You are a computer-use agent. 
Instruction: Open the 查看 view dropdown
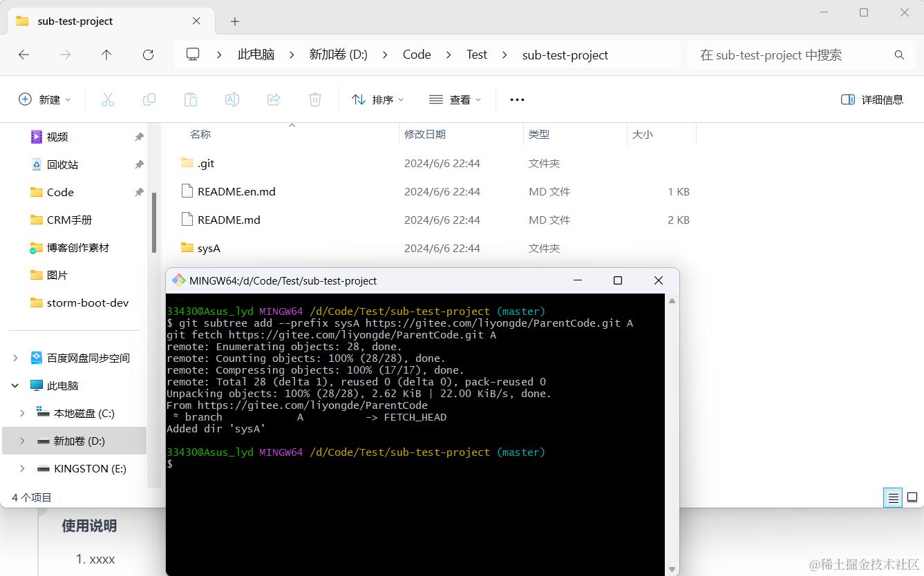pos(455,99)
